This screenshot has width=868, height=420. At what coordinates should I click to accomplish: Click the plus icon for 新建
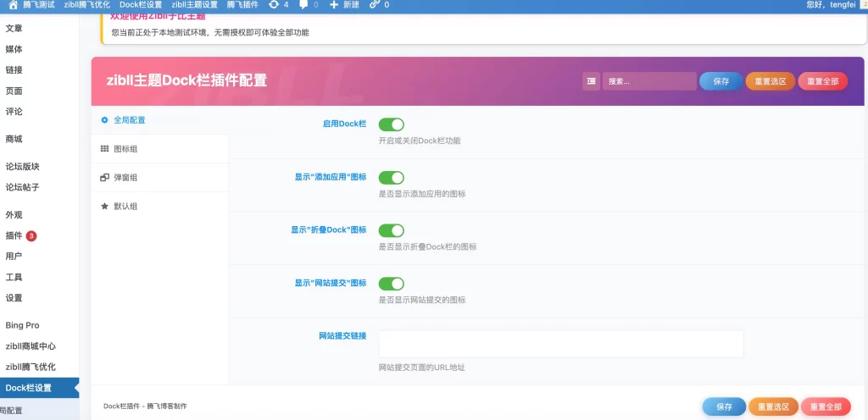click(x=333, y=4)
